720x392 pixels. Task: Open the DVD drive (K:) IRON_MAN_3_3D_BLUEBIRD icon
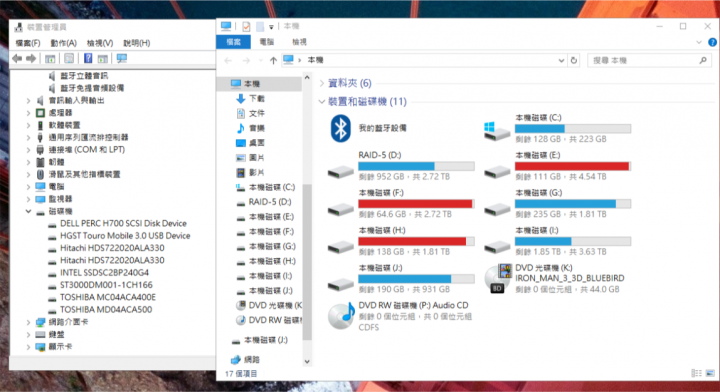[x=498, y=279]
